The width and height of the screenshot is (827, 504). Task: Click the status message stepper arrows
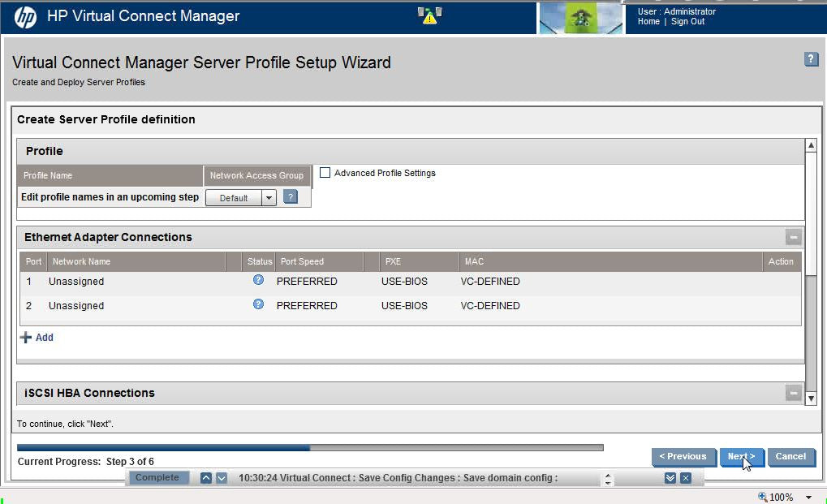point(608,479)
